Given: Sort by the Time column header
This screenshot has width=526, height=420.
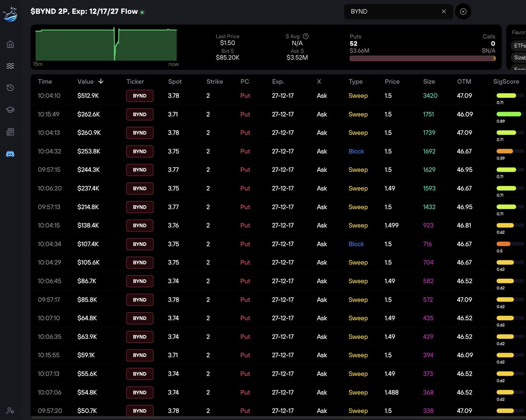Looking at the screenshot, I should pos(45,82).
